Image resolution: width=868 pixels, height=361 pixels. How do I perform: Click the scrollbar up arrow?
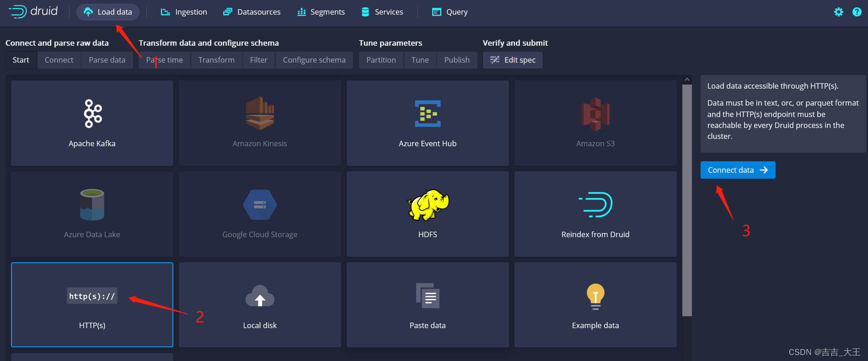687,80
